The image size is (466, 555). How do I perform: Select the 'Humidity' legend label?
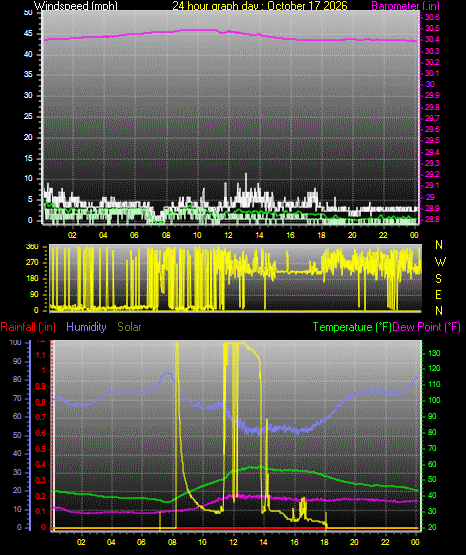pyautogui.click(x=86, y=327)
